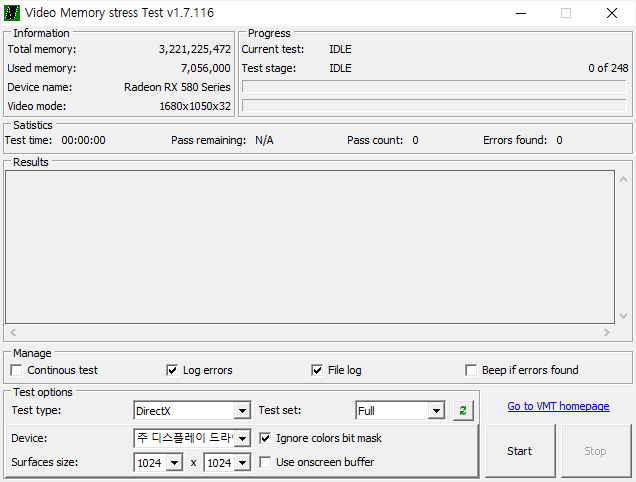Viewport: 636px width, 482px height.
Task: Click the device name Radeon RX 580 Series
Action: click(177, 87)
